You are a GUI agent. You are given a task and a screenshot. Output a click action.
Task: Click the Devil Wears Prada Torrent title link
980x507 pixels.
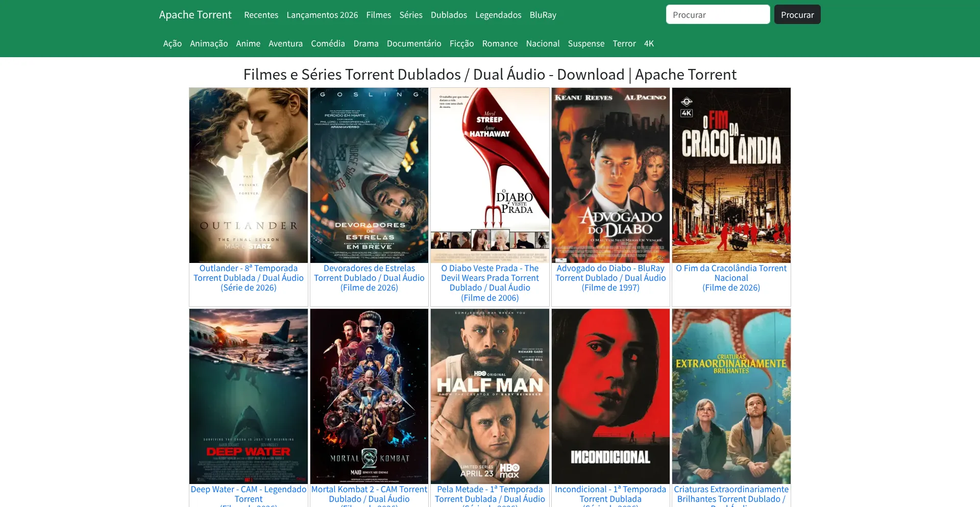(490, 283)
